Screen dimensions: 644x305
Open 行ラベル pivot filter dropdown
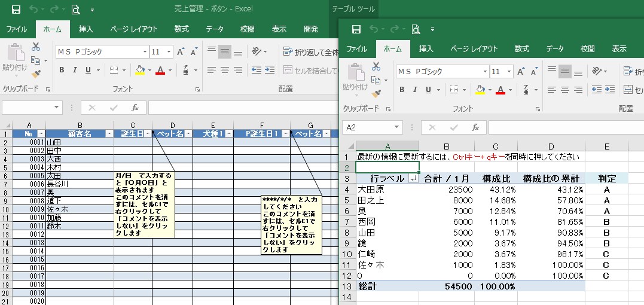coord(414,179)
